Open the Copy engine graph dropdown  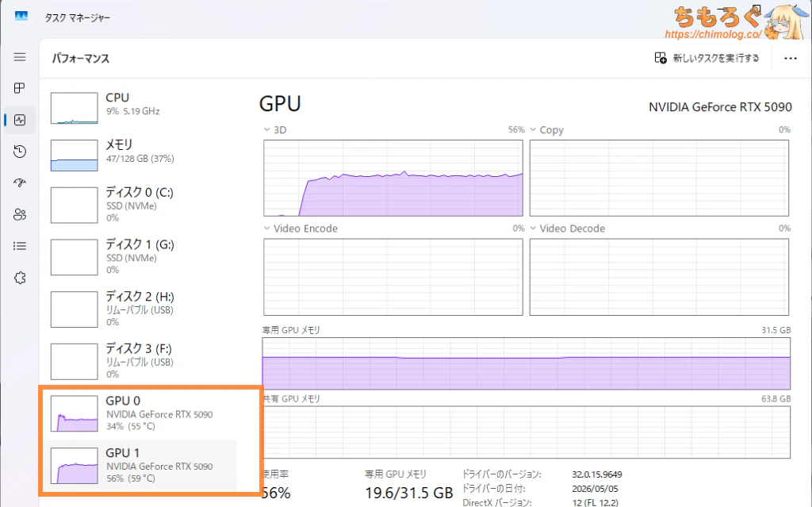tap(533, 129)
